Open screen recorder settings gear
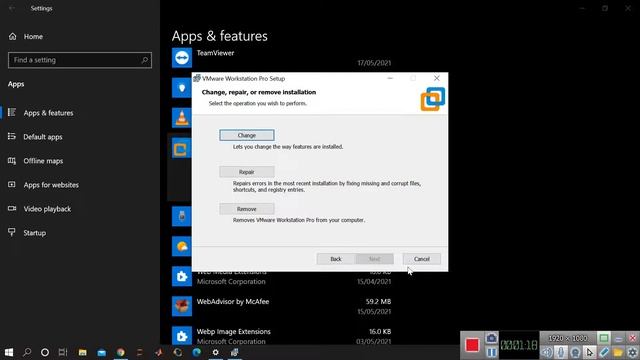This screenshot has height=360, width=640. pos(632,352)
